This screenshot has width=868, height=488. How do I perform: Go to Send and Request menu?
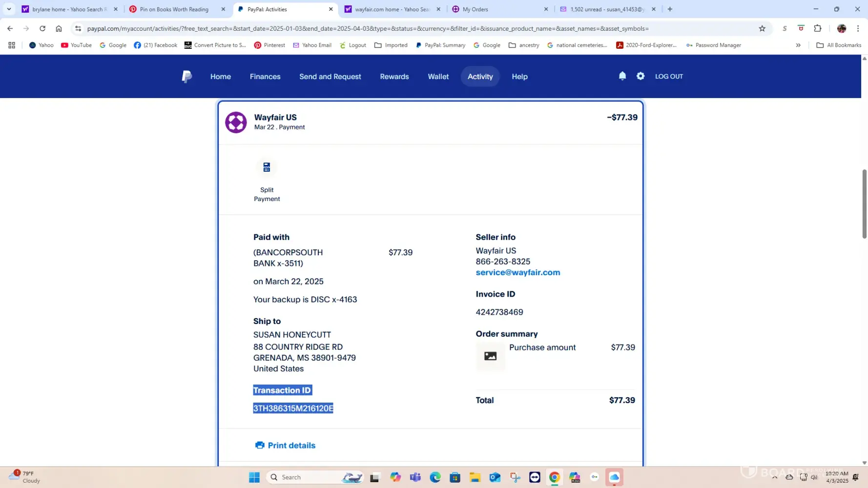tap(330, 77)
